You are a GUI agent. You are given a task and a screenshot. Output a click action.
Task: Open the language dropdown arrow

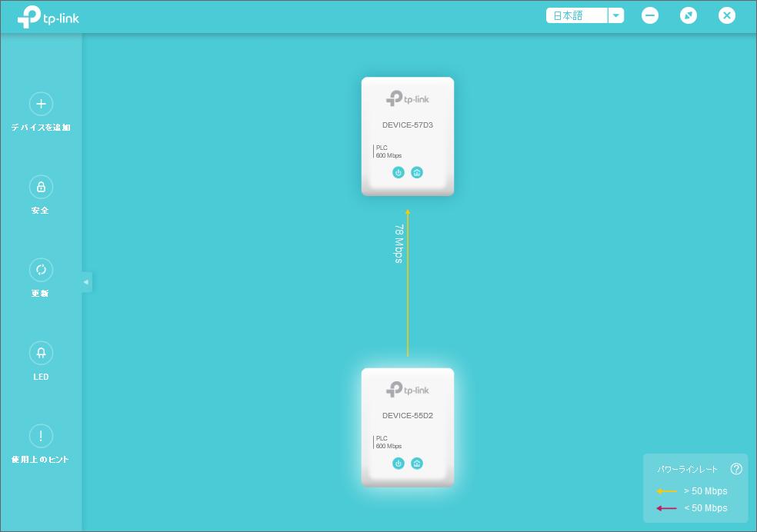point(615,15)
